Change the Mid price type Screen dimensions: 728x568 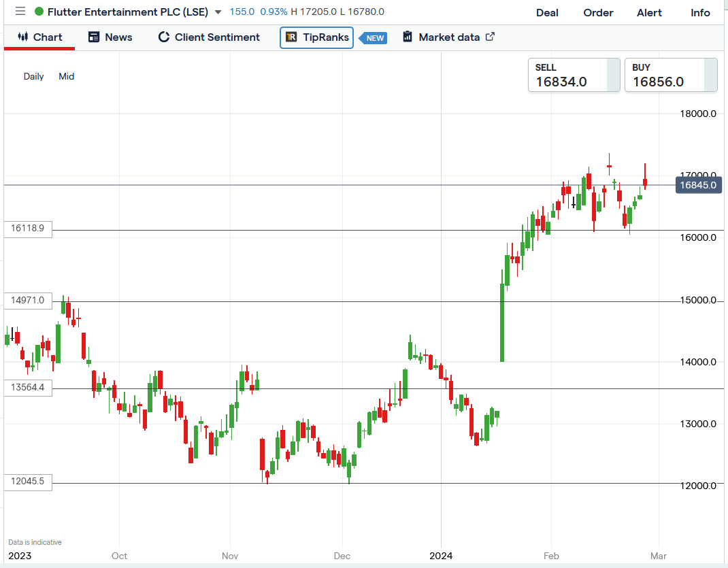(x=67, y=76)
